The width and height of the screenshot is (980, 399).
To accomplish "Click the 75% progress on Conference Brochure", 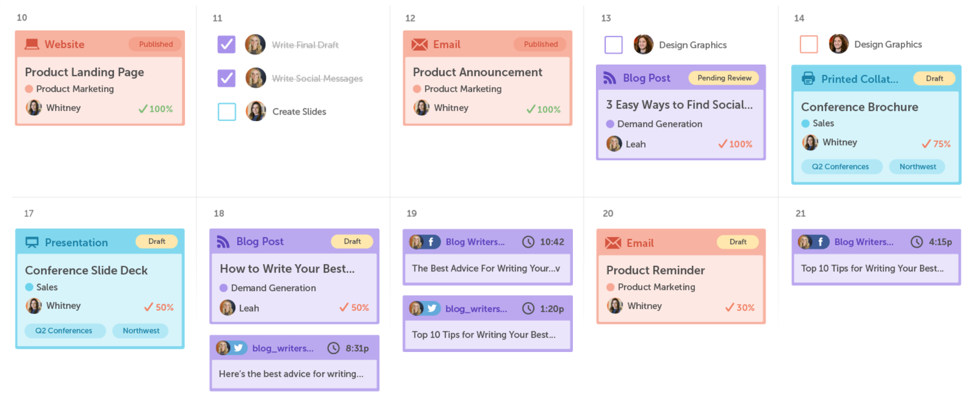I will point(936,144).
